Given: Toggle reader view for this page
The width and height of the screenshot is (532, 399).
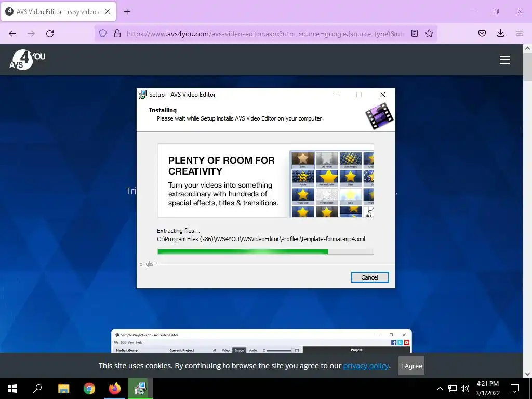Looking at the screenshot, I should tap(414, 33).
